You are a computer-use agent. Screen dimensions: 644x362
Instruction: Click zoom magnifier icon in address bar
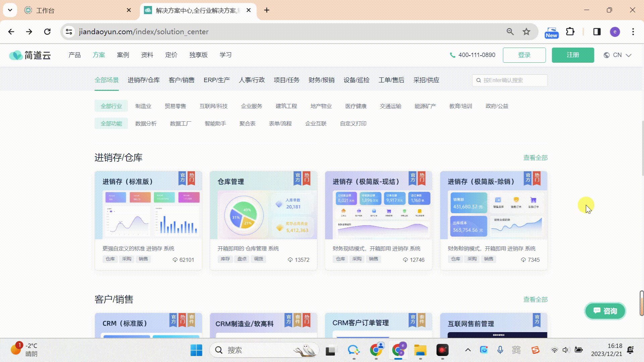[510, 32]
